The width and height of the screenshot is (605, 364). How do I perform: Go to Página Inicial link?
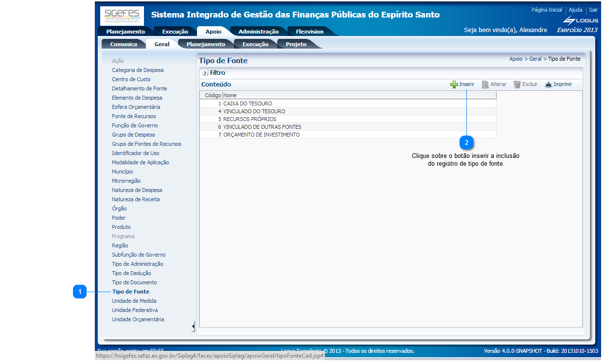pyautogui.click(x=546, y=10)
